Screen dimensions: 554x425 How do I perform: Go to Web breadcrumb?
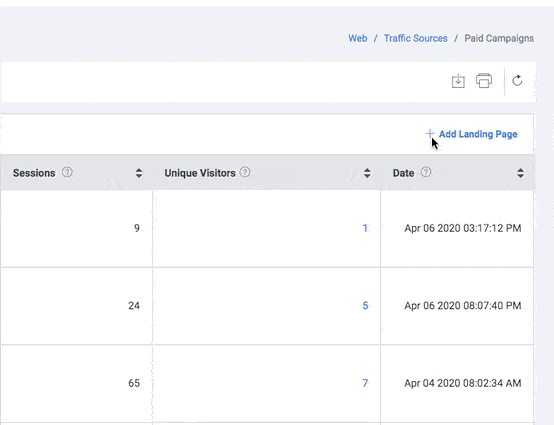click(x=358, y=38)
